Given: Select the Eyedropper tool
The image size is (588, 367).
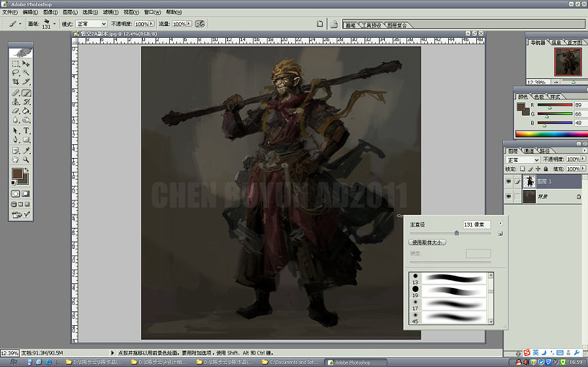Looking at the screenshot, I should 26,150.
